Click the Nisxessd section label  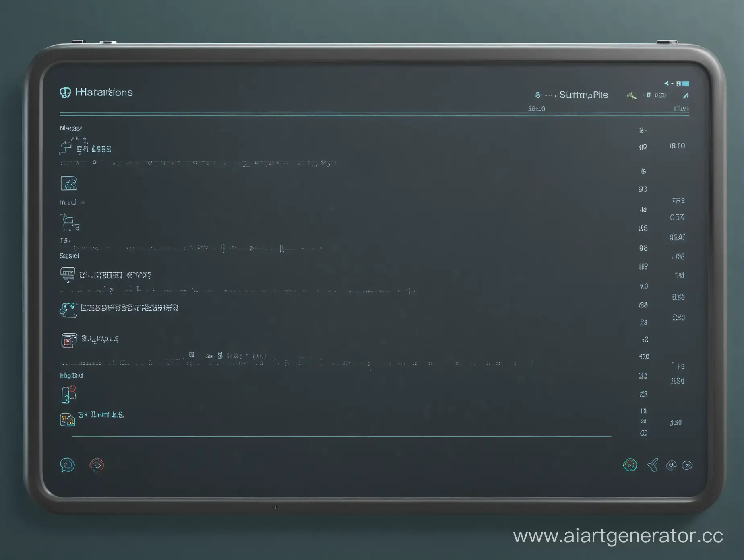(70, 128)
